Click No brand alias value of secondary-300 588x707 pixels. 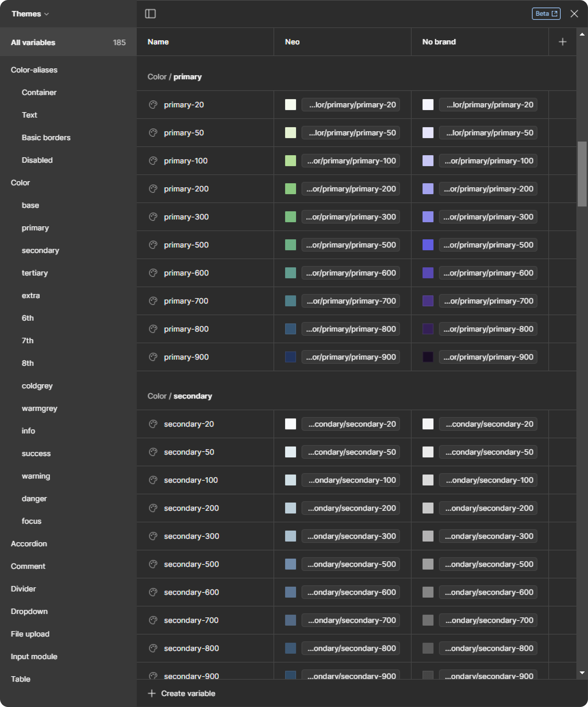(488, 536)
